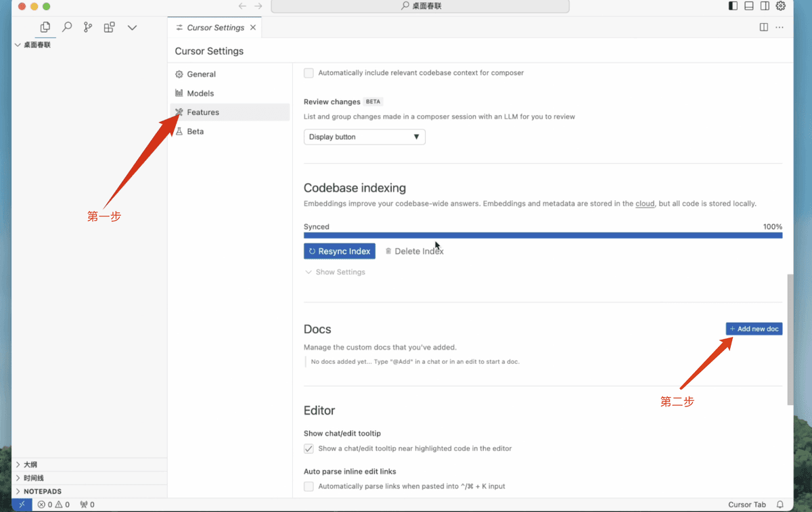
Task: Open the Source Control icon
Action: click(x=88, y=28)
